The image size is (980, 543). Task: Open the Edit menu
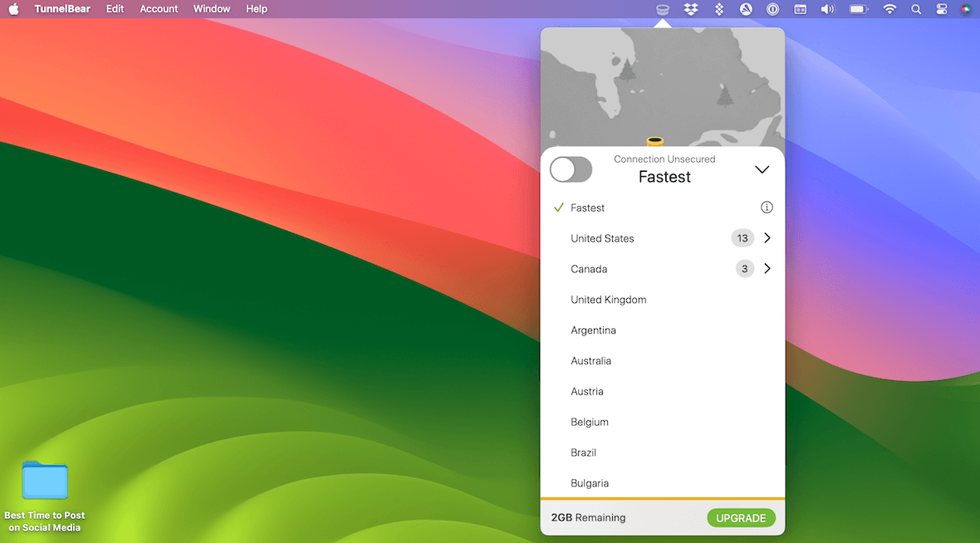(x=115, y=9)
